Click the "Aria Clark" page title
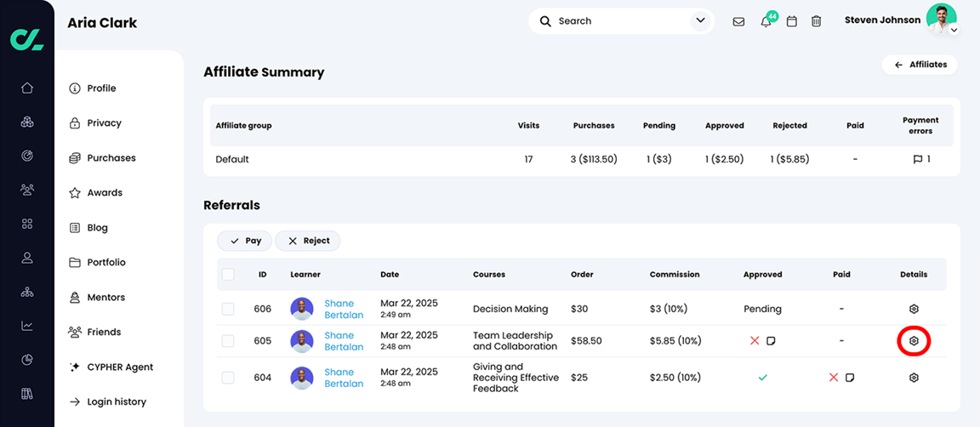Screen dimensions: 980x427 tap(102, 24)
